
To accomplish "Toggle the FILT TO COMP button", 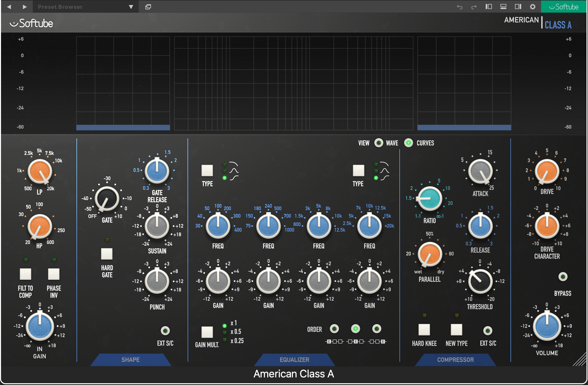I will pyautogui.click(x=25, y=274).
